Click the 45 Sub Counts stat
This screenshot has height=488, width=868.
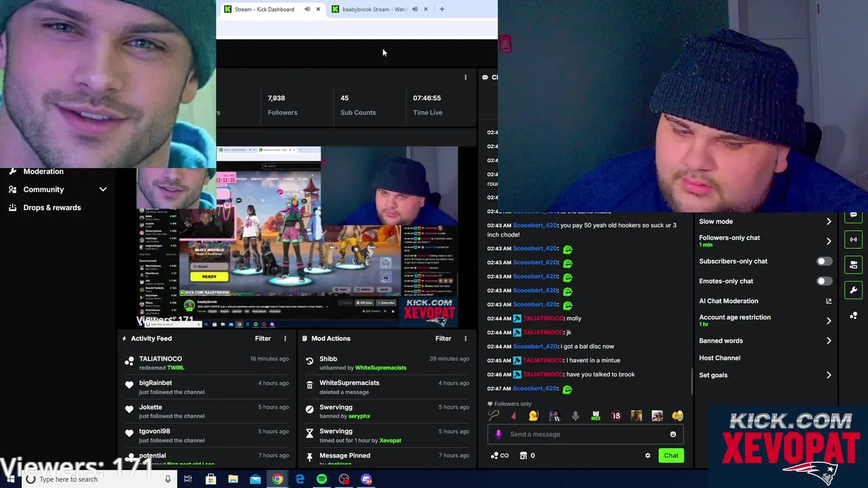(x=358, y=105)
